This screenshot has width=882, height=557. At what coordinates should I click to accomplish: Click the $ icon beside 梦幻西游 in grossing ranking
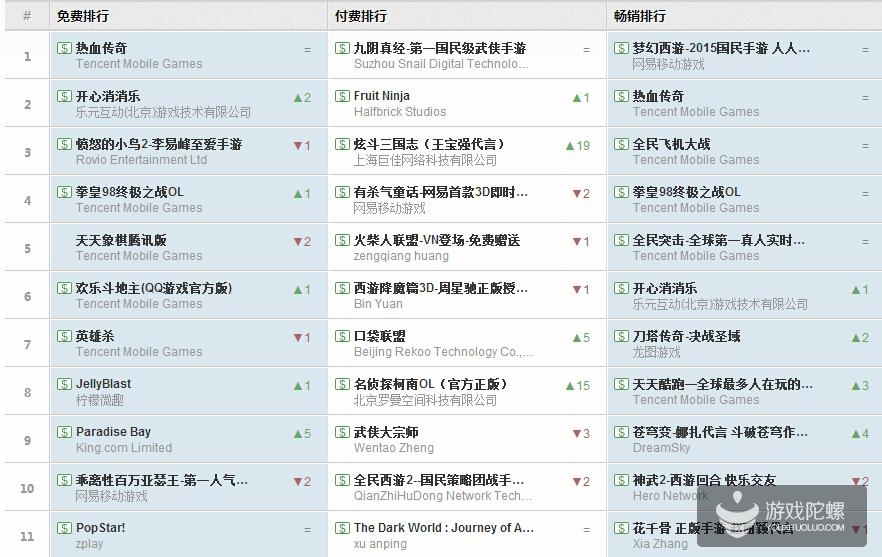point(621,48)
